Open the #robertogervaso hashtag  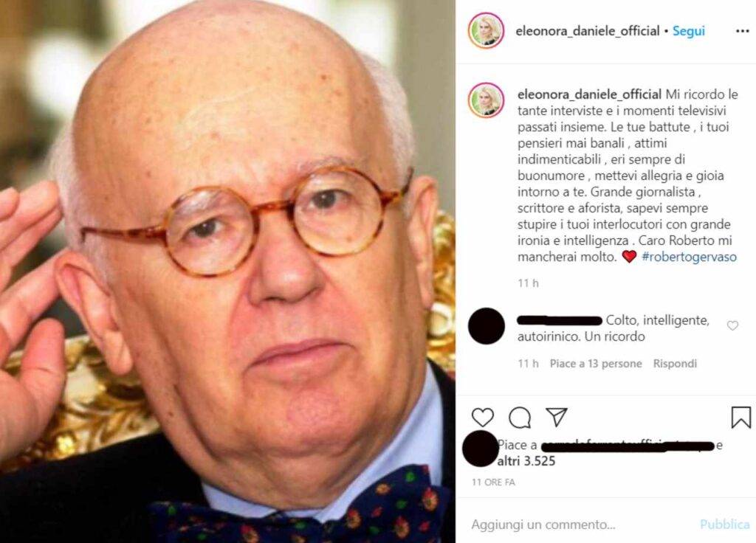pos(689,257)
